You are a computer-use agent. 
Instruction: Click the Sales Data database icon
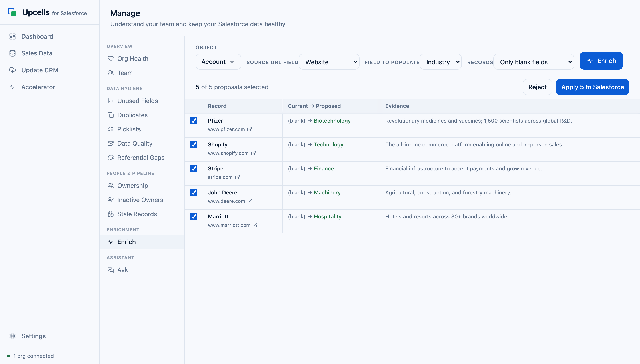tap(12, 53)
